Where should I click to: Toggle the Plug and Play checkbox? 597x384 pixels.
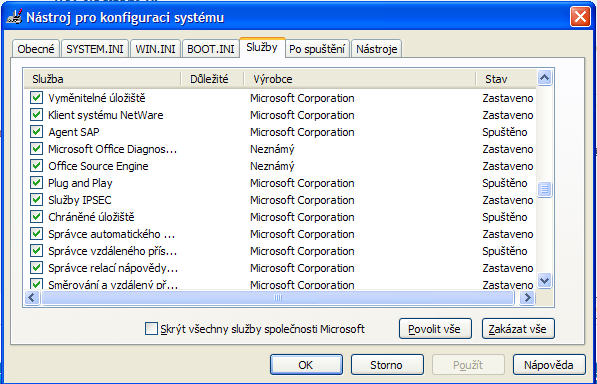coord(36,183)
